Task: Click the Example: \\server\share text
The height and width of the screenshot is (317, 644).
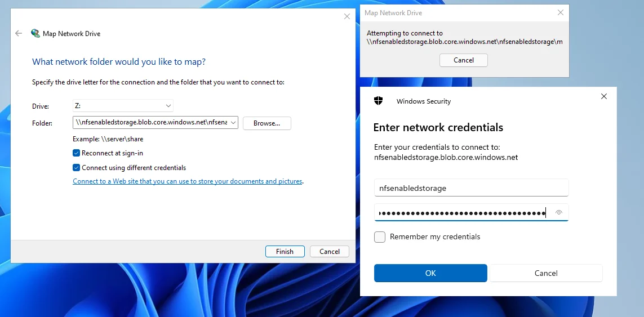Action: point(108,139)
